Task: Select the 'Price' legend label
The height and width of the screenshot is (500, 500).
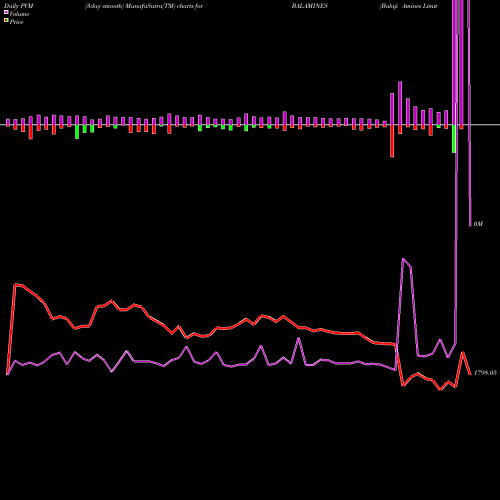Action: [16, 22]
